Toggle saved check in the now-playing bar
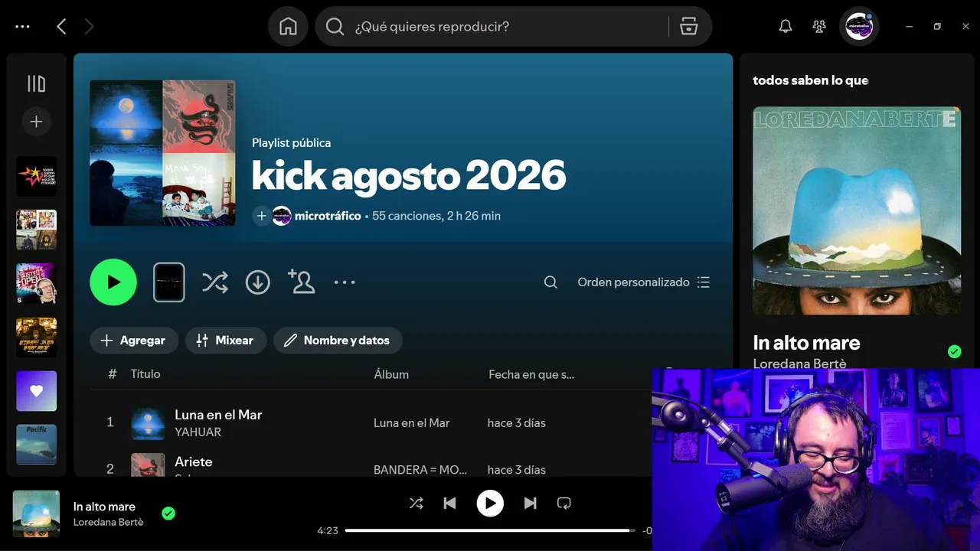The width and height of the screenshot is (980, 551). 168,514
